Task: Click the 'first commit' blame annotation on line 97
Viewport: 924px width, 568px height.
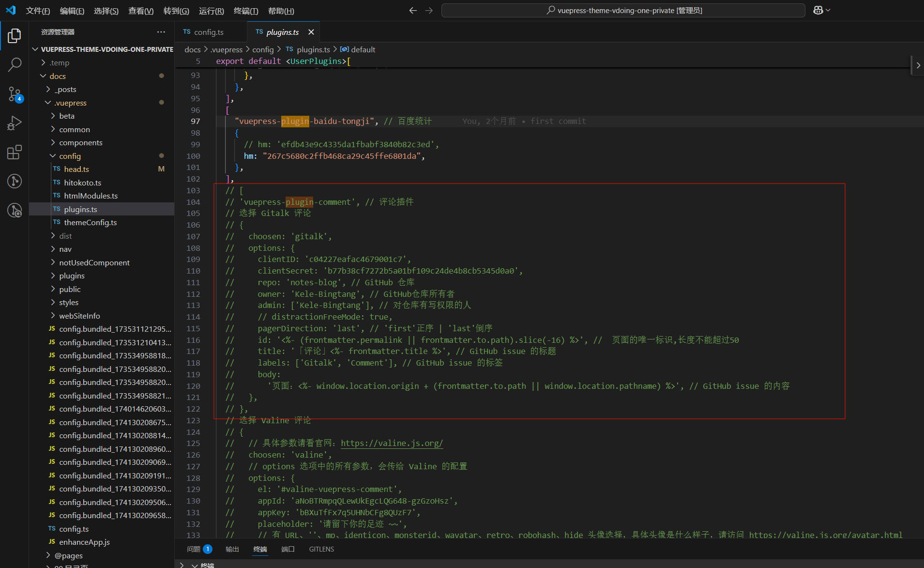Action: 558,121
